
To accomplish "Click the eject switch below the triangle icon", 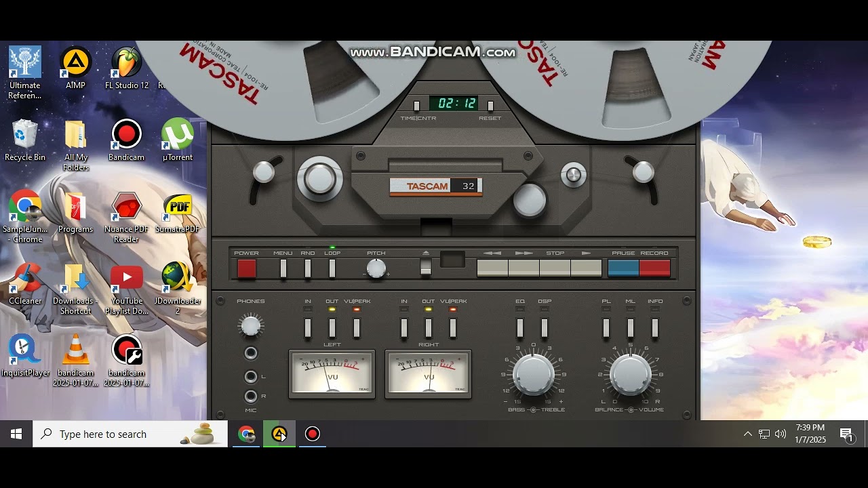I will click(x=426, y=267).
